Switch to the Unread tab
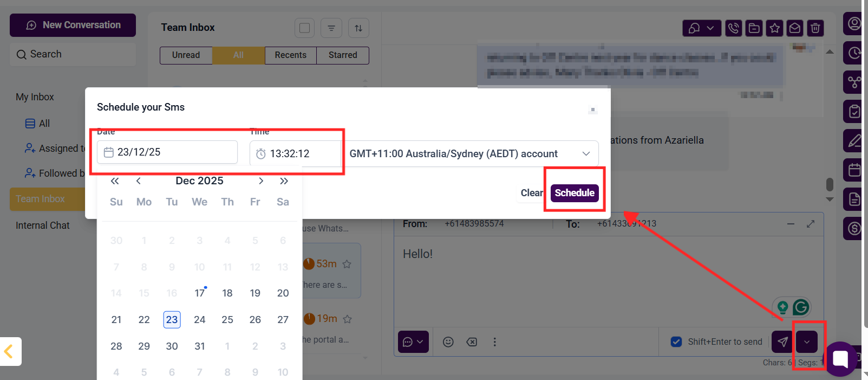Image resolution: width=868 pixels, height=380 pixels. pos(186,55)
